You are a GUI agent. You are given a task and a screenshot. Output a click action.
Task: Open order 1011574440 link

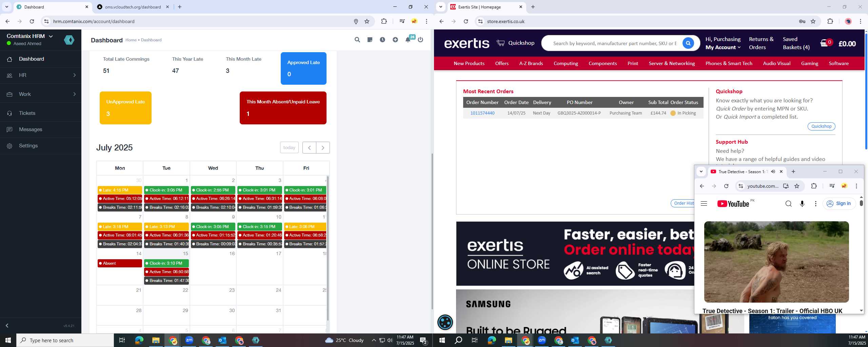tap(482, 113)
